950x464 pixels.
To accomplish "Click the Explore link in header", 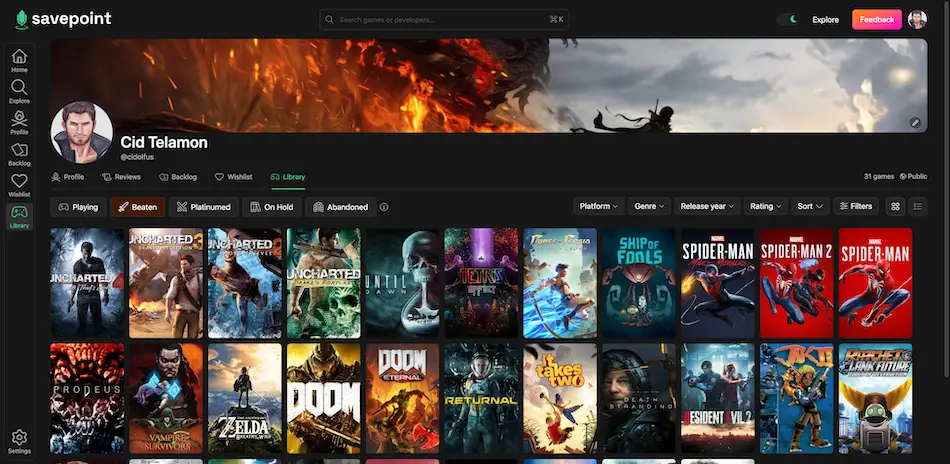I will pyautogui.click(x=826, y=19).
